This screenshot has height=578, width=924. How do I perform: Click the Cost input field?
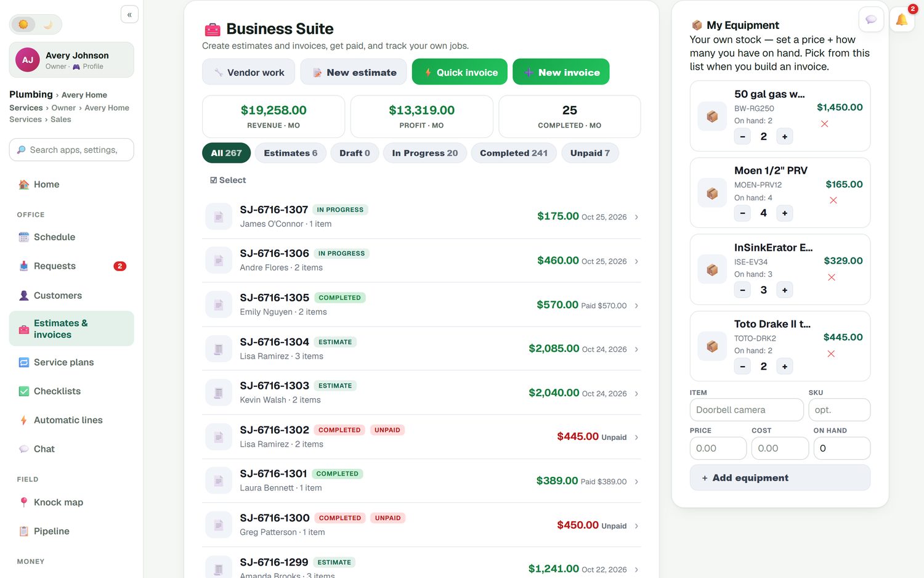point(780,448)
